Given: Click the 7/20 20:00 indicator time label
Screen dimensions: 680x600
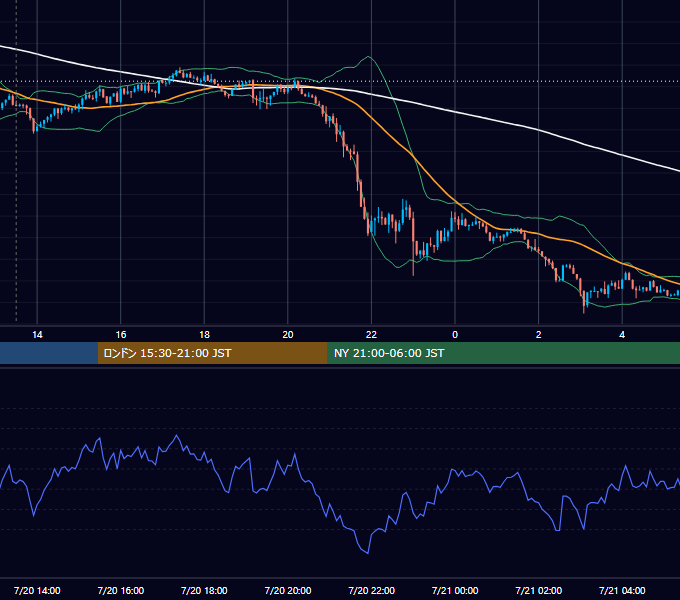Looking at the screenshot, I should click(288, 590).
